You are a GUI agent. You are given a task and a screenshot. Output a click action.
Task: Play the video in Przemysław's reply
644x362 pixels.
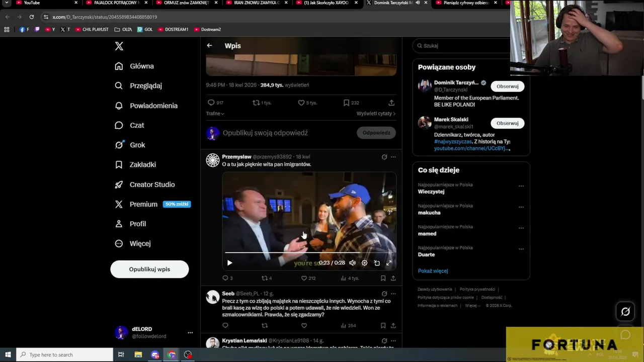click(x=229, y=263)
